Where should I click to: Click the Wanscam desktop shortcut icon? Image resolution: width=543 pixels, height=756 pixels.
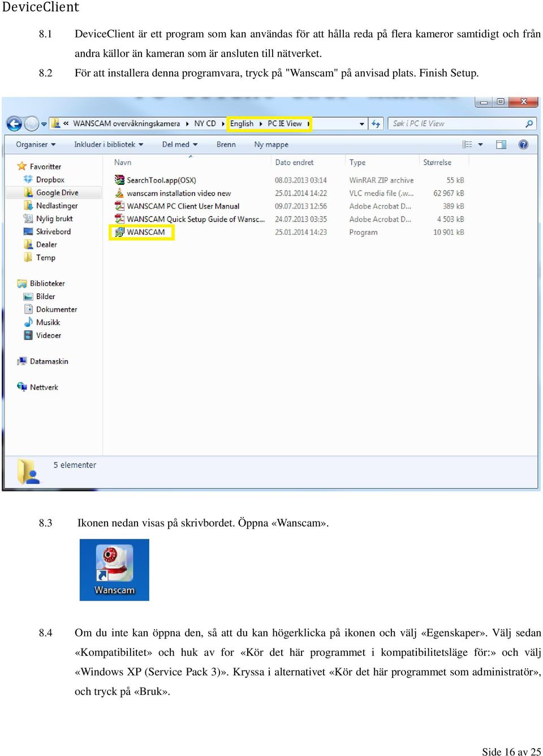[x=114, y=569]
